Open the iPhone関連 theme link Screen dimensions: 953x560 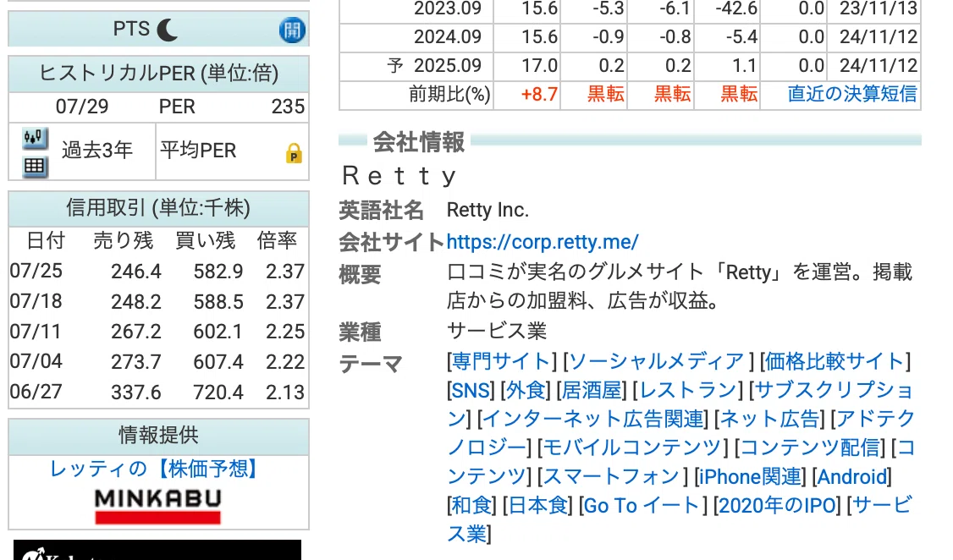tap(750, 476)
